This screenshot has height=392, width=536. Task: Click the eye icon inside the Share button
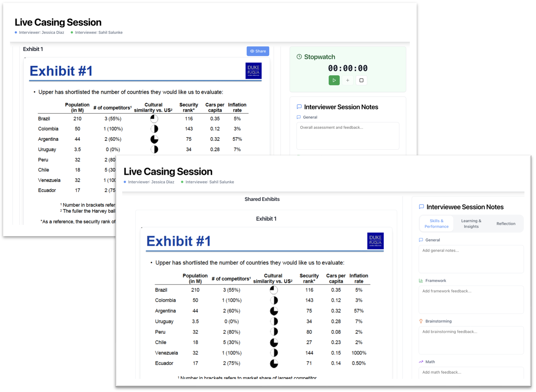pyautogui.click(x=252, y=51)
